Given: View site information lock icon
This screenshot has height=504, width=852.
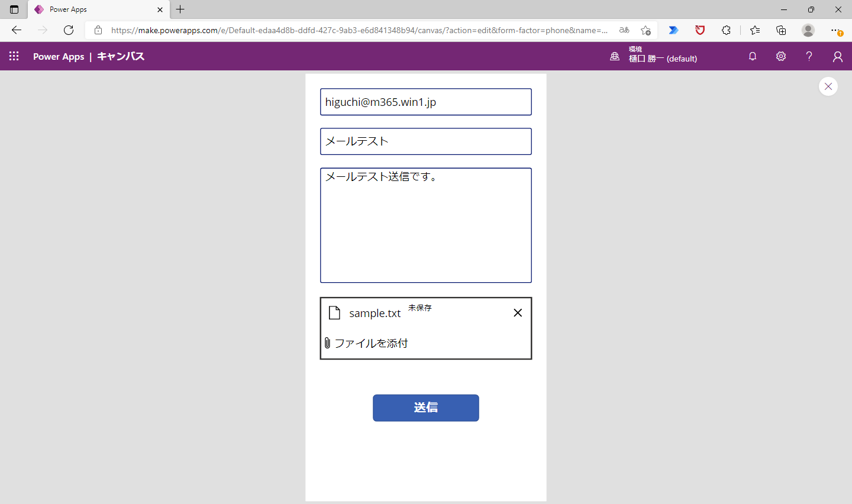Looking at the screenshot, I should point(98,30).
